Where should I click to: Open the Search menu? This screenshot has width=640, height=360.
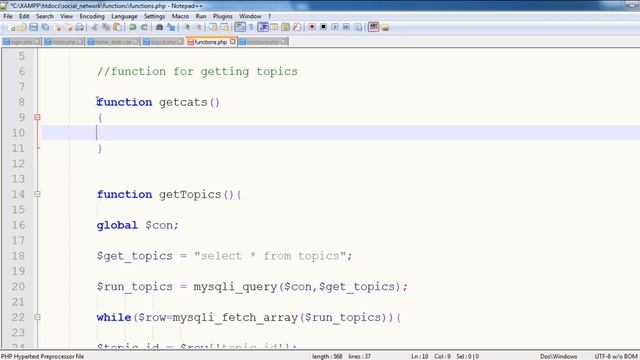tap(44, 16)
